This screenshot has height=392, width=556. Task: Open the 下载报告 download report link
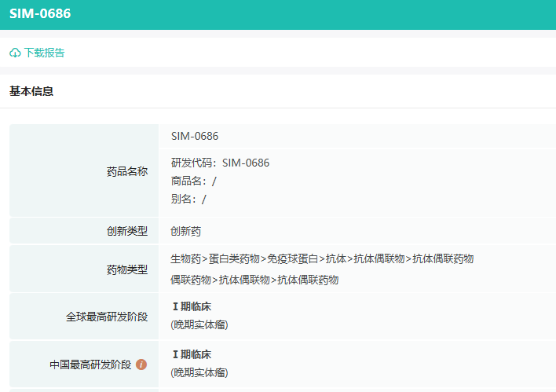pos(44,53)
